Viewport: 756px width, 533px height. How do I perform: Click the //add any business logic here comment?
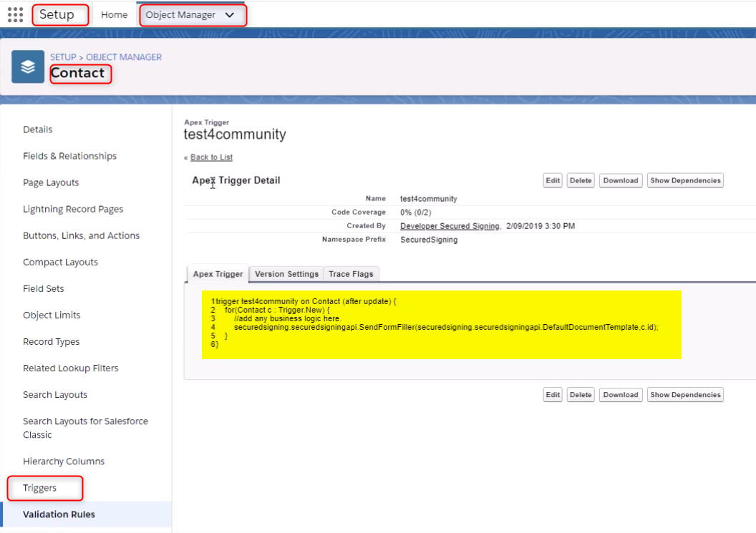pos(287,318)
